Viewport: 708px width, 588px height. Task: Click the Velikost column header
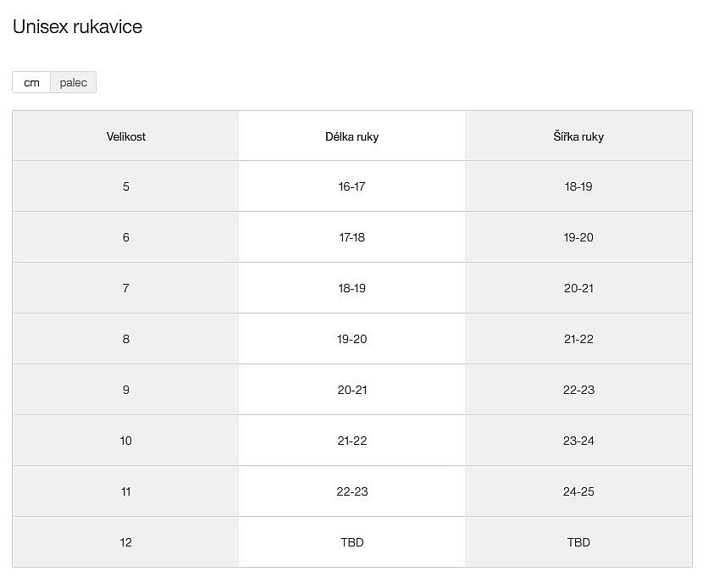pyautogui.click(x=126, y=136)
